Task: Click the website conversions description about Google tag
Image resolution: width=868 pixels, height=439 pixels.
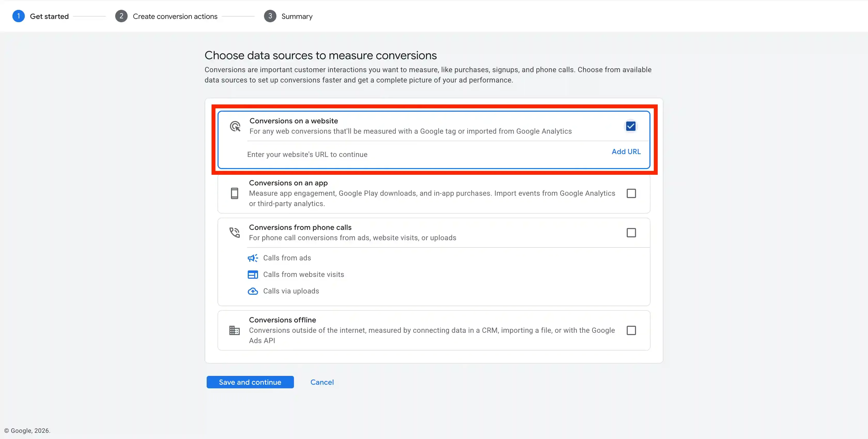Action: pos(410,131)
